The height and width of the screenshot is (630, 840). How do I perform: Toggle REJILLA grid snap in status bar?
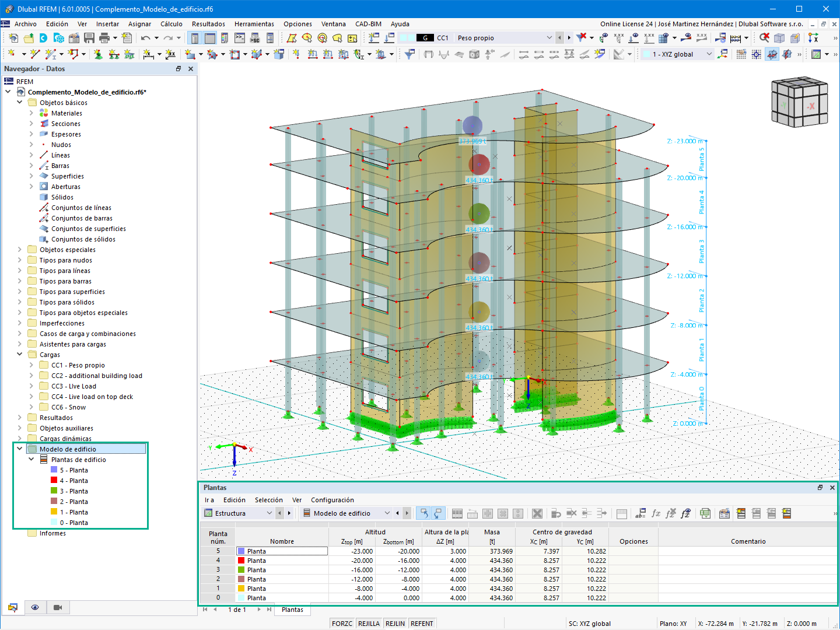tap(369, 624)
